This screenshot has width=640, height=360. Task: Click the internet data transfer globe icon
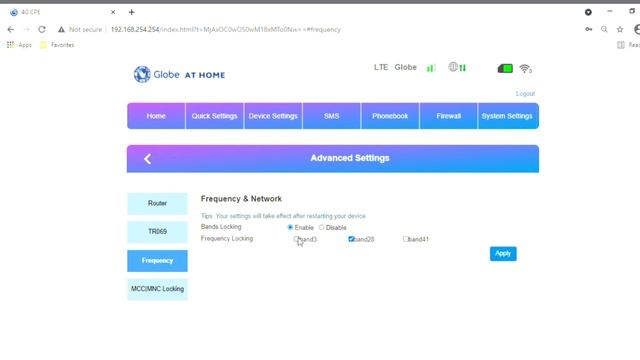tap(457, 67)
